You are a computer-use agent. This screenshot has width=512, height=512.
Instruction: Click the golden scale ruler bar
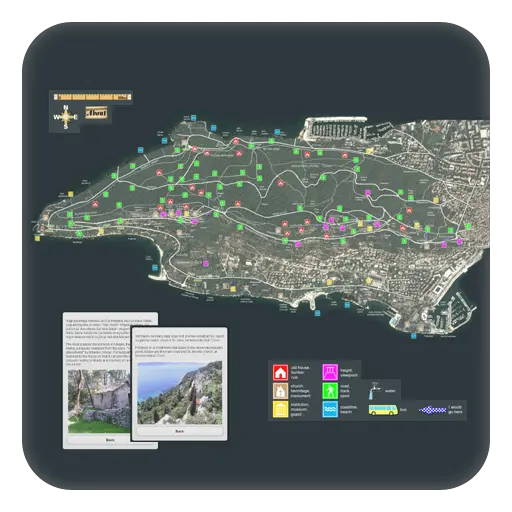tap(92, 97)
